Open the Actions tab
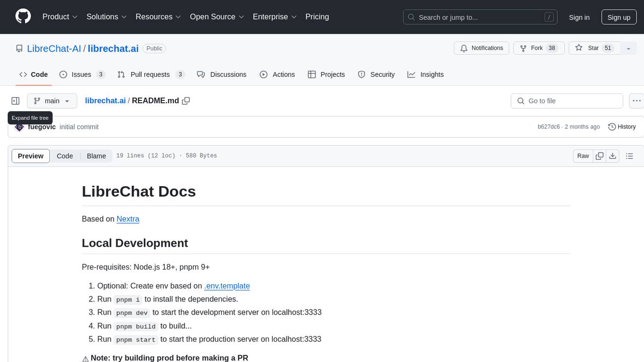The width and height of the screenshot is (644, 362). pyautogui.click(x=277, y=74)
